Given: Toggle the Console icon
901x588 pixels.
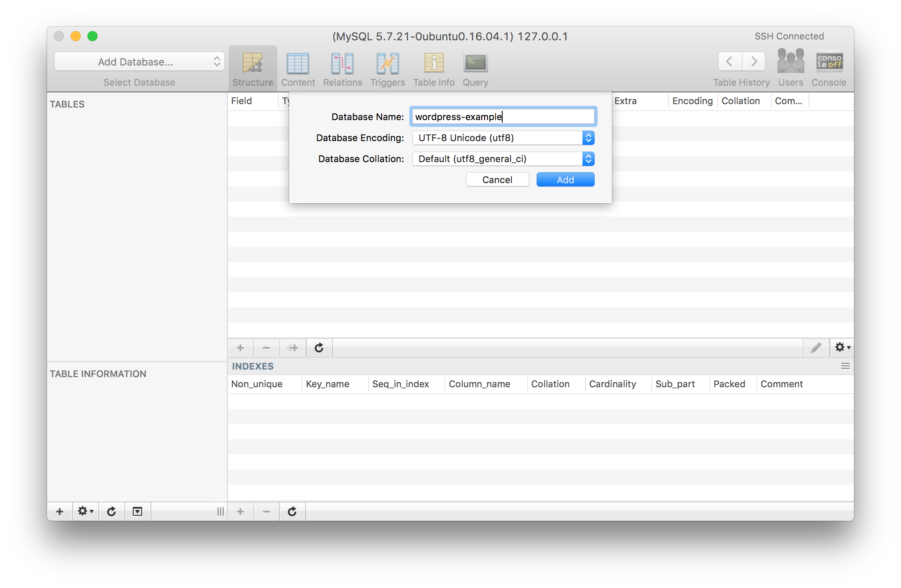Looking at the screenshot, I should 829,62.
